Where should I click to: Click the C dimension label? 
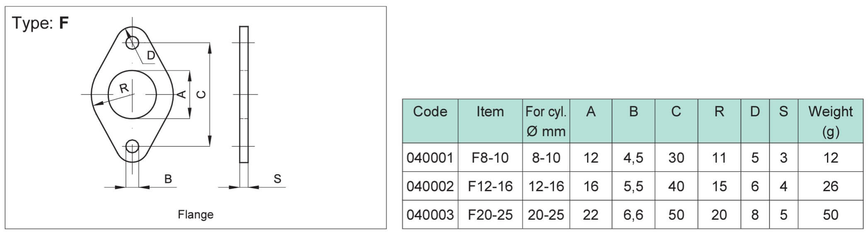tap(201, 95)
